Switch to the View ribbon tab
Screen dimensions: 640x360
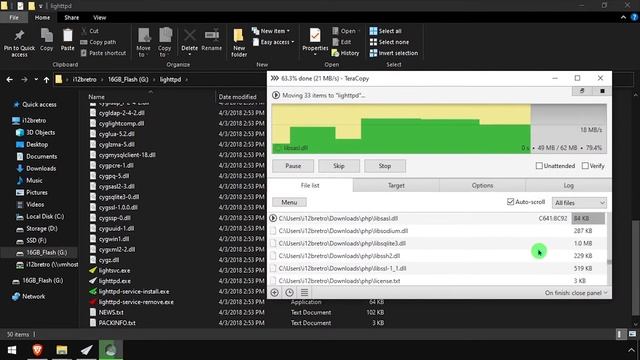(100, 18)
